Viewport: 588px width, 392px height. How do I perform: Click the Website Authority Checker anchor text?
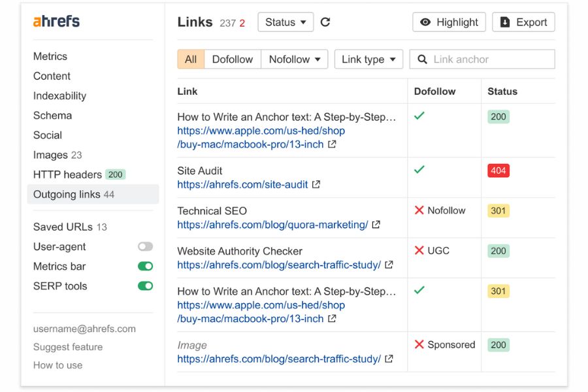pos(240,251)
